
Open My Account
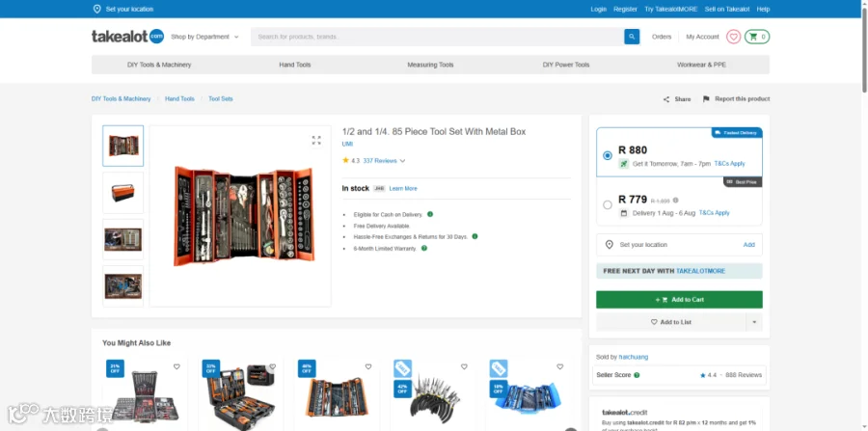pos(702,37)
